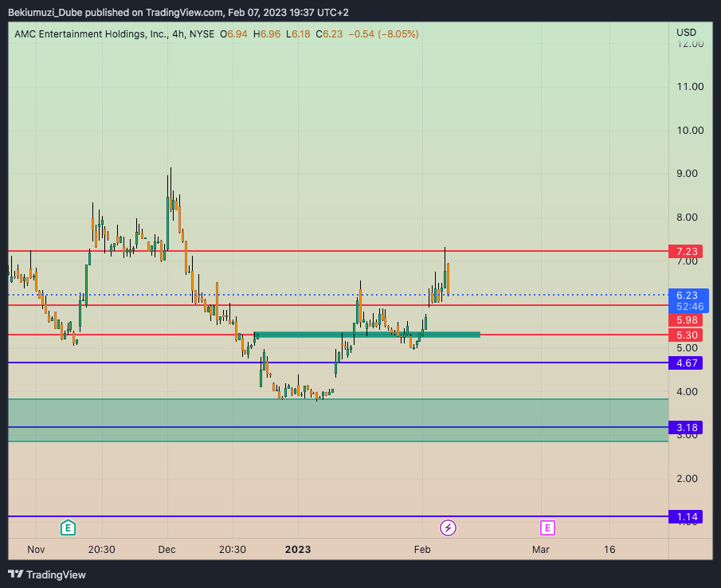This screenshot has width=721, height=588.
Task: Click the 9.00 price scale value
Action: click(687, 174)
